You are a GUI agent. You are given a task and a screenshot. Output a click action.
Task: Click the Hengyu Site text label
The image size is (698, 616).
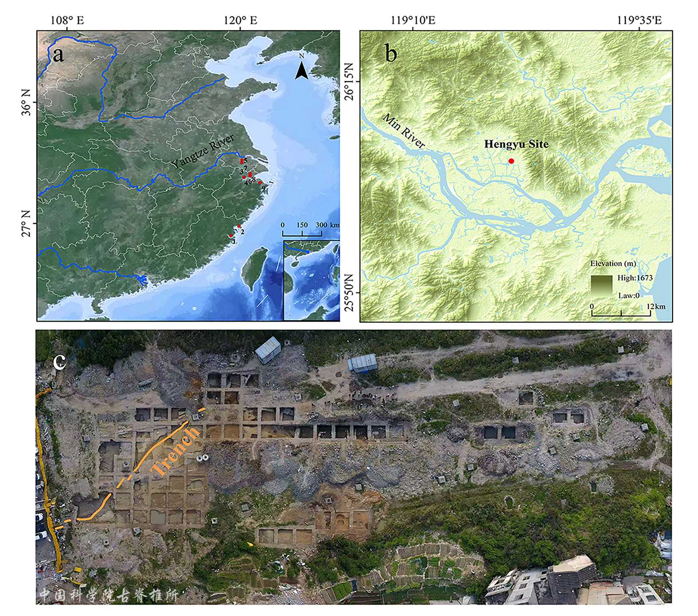pyautogui.click(x=516, y=144)
